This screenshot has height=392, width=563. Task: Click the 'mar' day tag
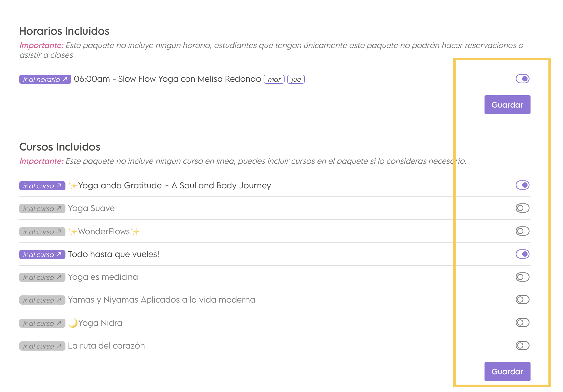tap(274, 79)
